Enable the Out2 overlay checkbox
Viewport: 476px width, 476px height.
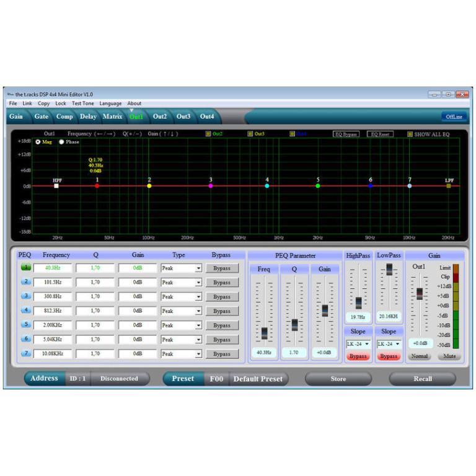pos(208,134)
